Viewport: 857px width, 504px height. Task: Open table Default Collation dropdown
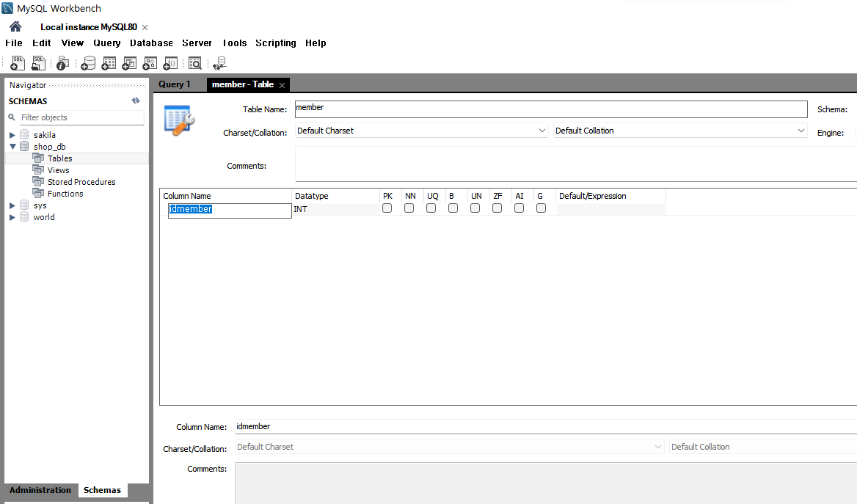coord(680,131)
